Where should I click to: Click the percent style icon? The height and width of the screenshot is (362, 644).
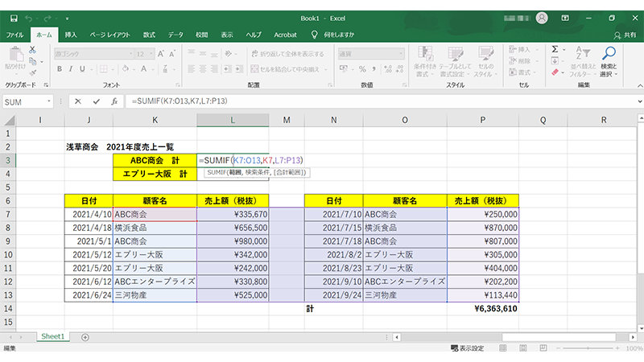click(x=362, y=69)
